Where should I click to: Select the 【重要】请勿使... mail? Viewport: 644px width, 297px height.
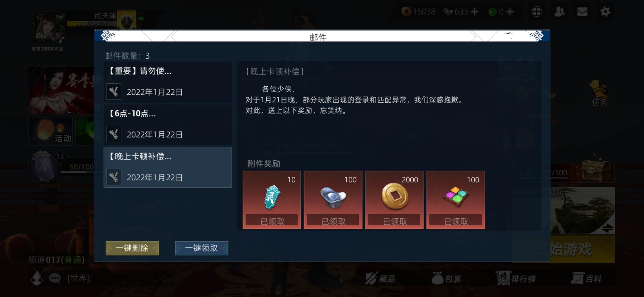point(168,82)
